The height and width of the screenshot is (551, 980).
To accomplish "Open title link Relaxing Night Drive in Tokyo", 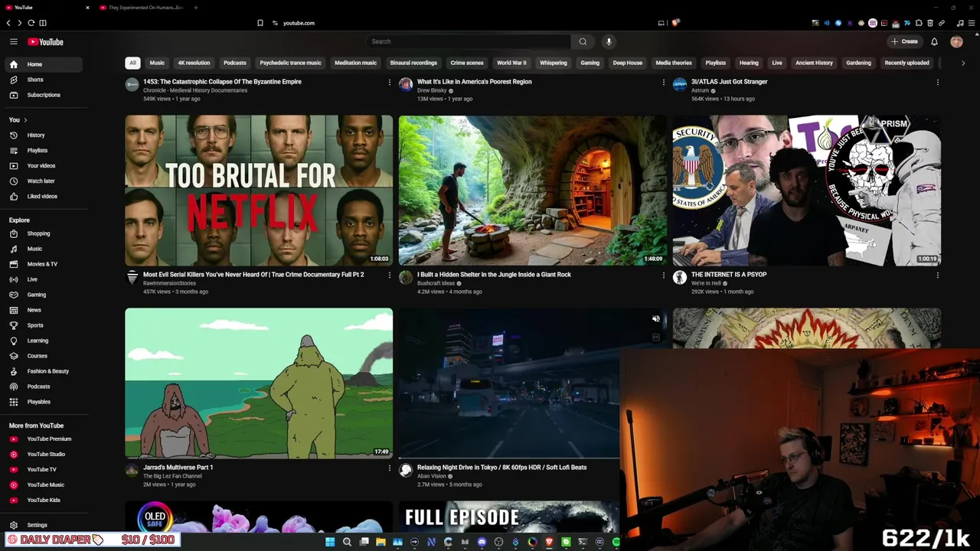I will pos(501,468).
